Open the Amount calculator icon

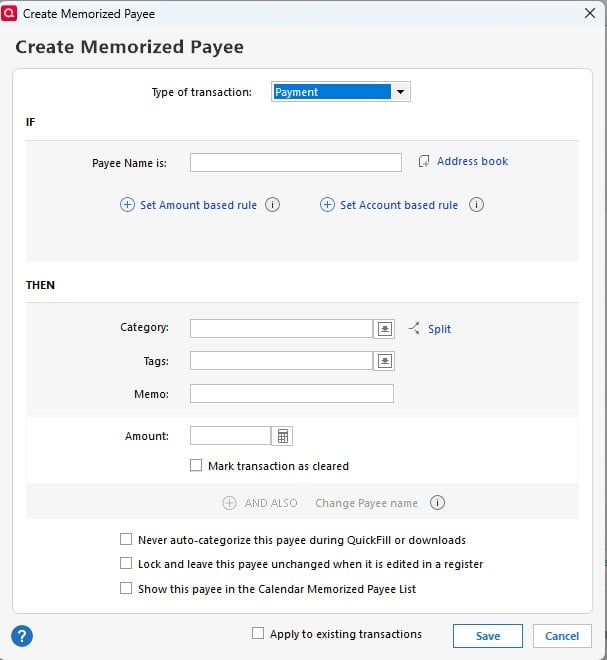(282, 436)
